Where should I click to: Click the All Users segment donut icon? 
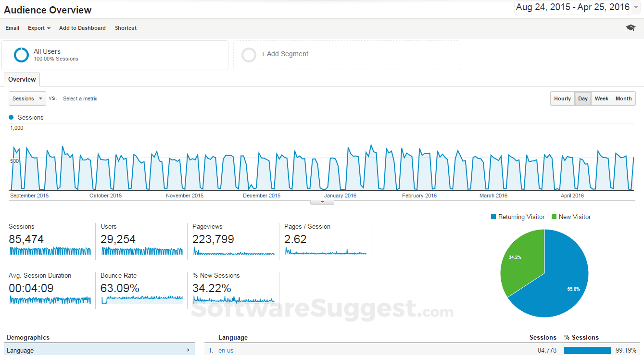coord(22,55)
